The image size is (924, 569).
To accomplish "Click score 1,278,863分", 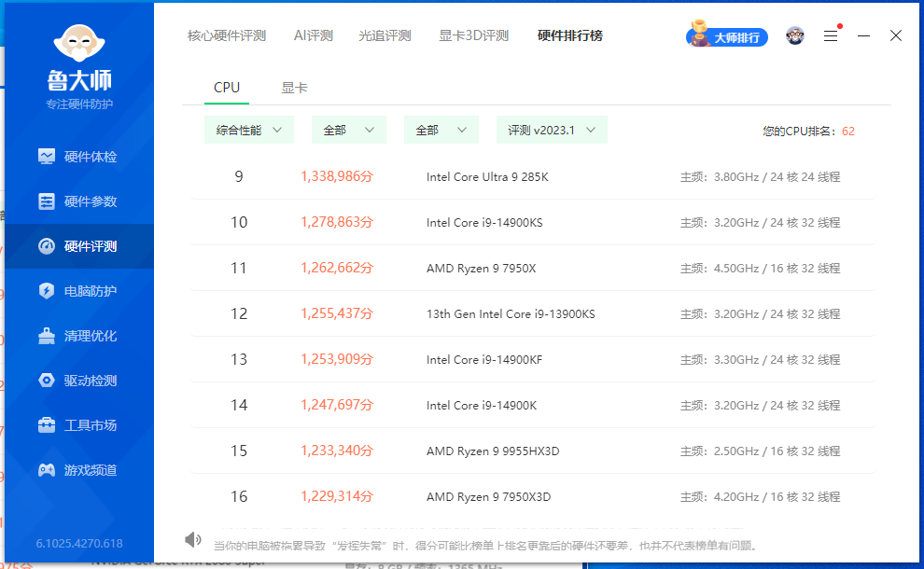I will click(337, 222).
